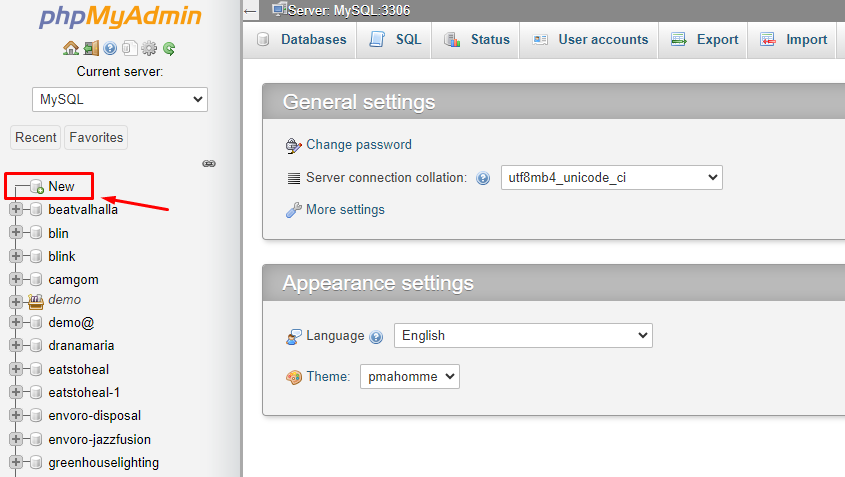Collapse navigation panel with left arrow
Screen dimensions: 845x477
tap(250, 10)
